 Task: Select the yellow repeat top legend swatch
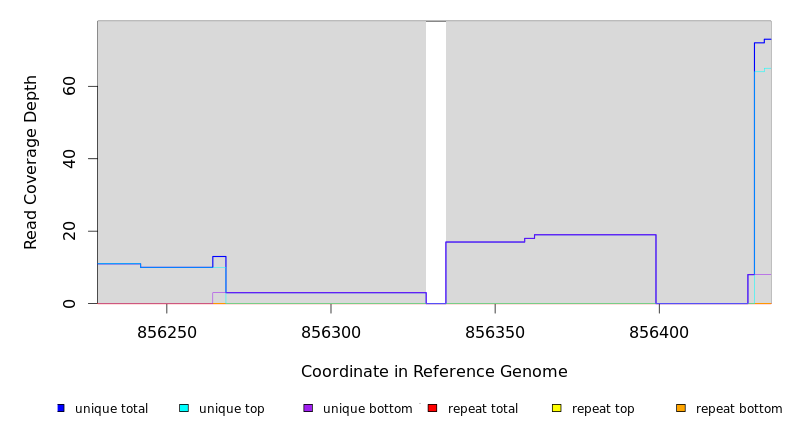coord(557,408)
